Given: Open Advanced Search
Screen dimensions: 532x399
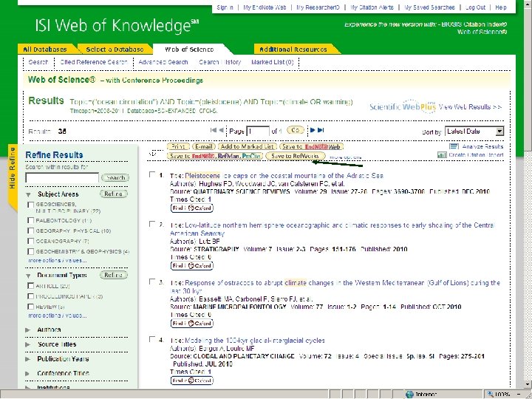Looking at the screenshot, I should 163,62.
